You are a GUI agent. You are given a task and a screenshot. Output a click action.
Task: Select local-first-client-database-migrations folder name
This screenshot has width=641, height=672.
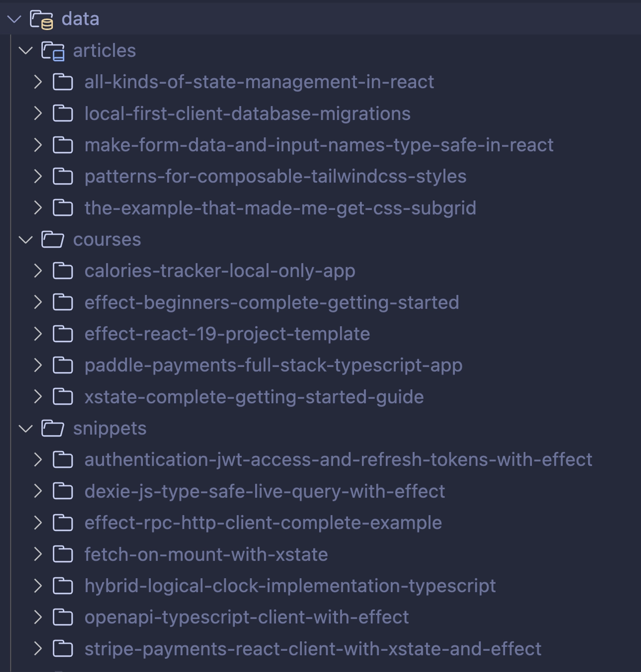[x=247, y=114]
